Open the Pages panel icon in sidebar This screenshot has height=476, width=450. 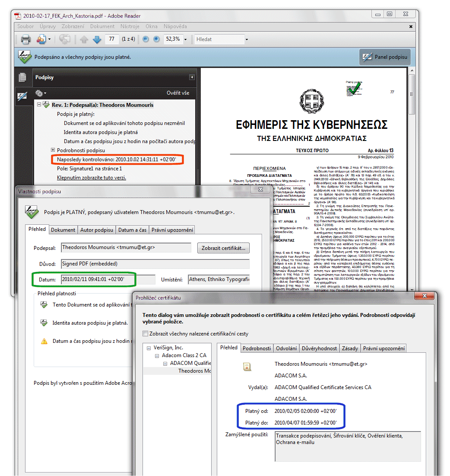(22, 77)
